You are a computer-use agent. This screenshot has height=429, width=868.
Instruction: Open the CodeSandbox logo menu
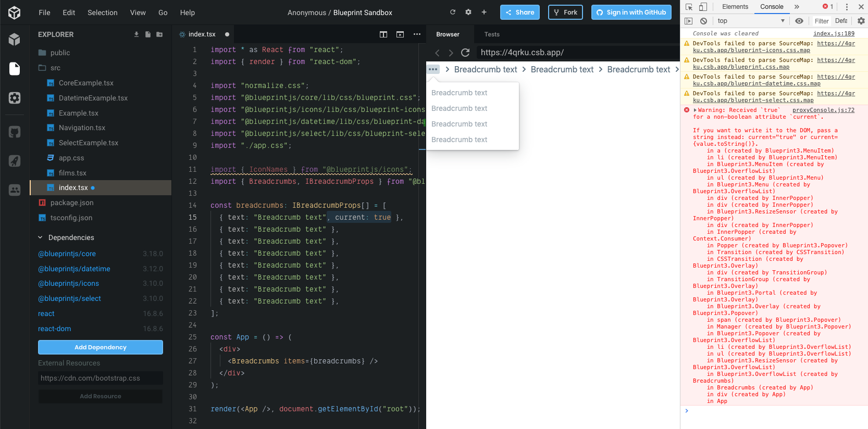point(15,12)
